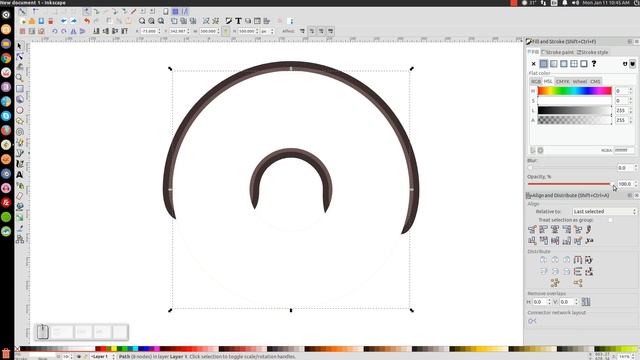
Task: Click the Undo arrow icon
Action: pos(87,21)
